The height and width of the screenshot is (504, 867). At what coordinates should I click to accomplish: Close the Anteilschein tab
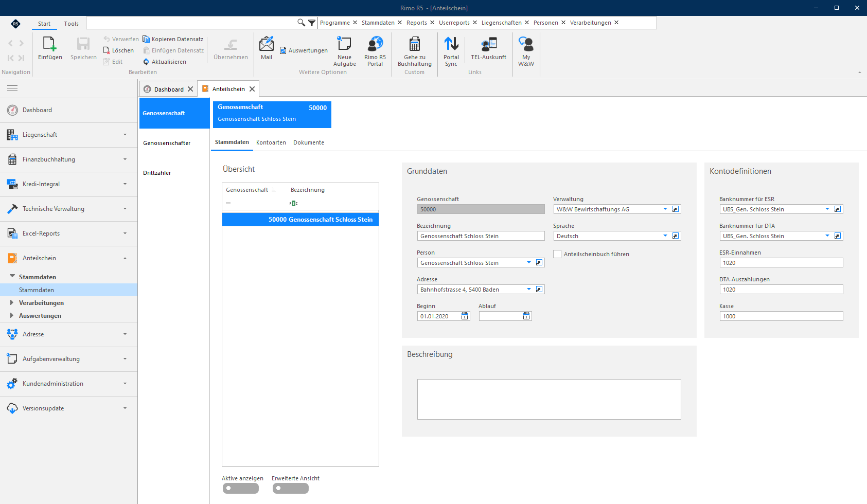[252, 89]
